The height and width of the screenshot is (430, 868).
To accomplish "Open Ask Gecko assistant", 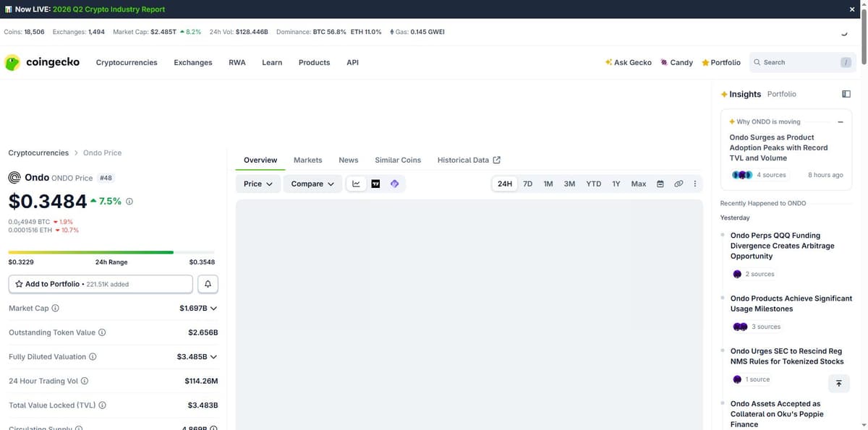I will [x=629, y=62].
